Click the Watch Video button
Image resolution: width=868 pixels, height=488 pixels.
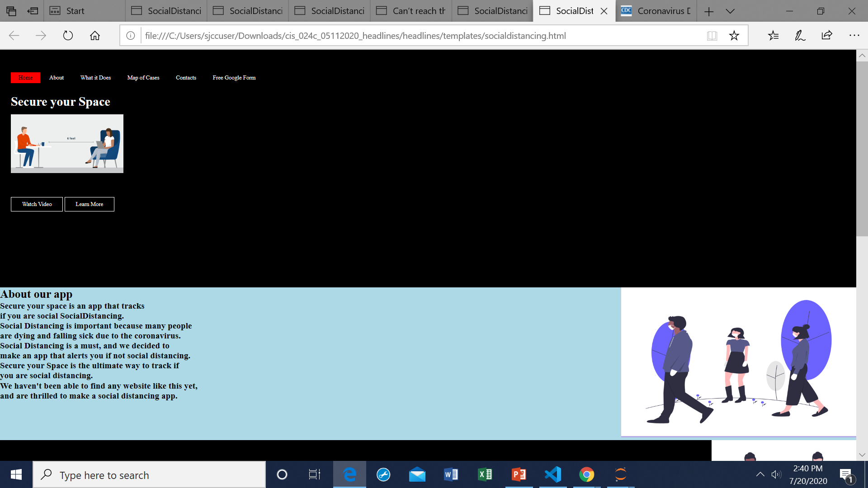pyautogui.click(x=37, y=204)
